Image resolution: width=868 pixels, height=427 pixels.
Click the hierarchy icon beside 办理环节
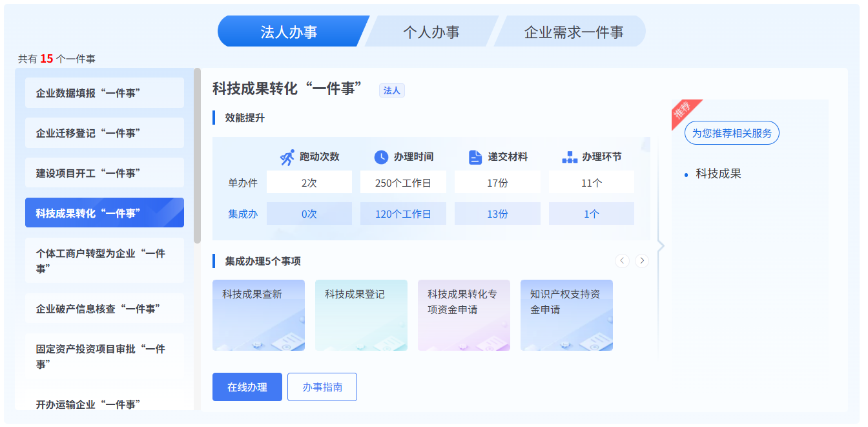(570, 157)
